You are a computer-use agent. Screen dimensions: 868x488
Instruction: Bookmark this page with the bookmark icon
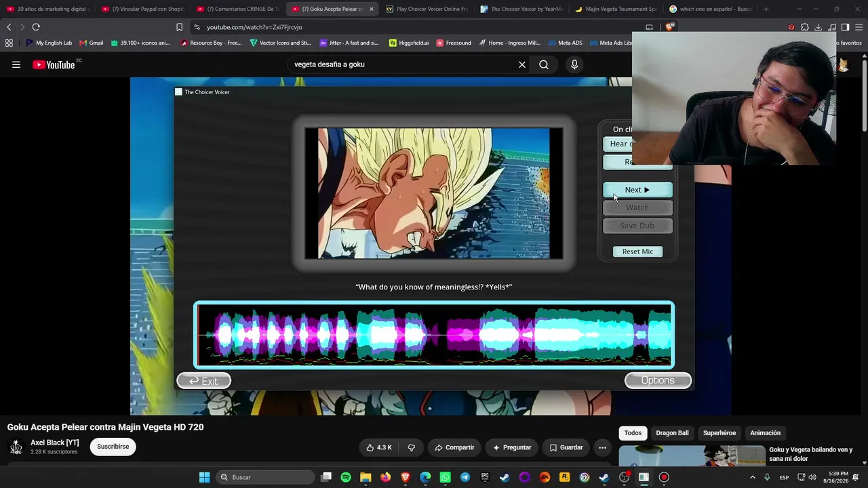pyautogui.click(x=179, y=27)
